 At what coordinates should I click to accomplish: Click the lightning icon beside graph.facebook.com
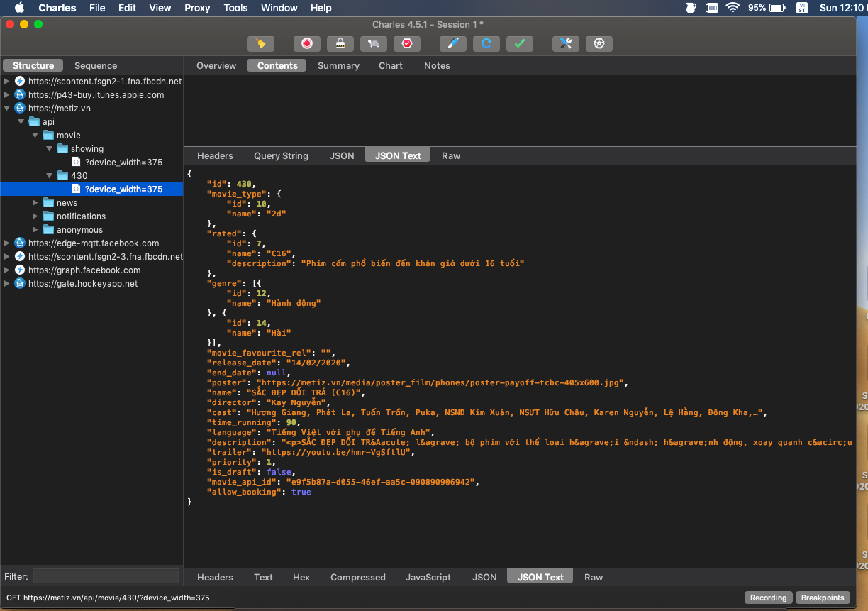tap(20, 270)
